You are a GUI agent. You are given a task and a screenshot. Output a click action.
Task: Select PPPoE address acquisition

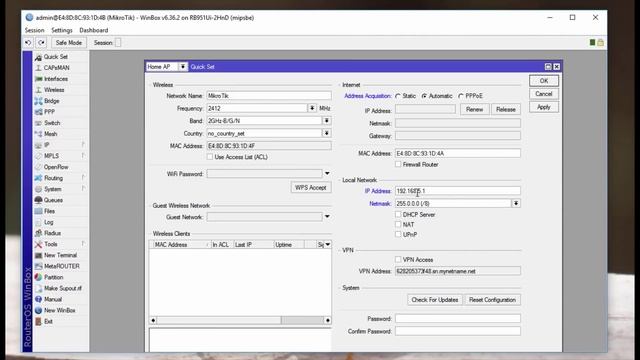(x=461, y=96)
